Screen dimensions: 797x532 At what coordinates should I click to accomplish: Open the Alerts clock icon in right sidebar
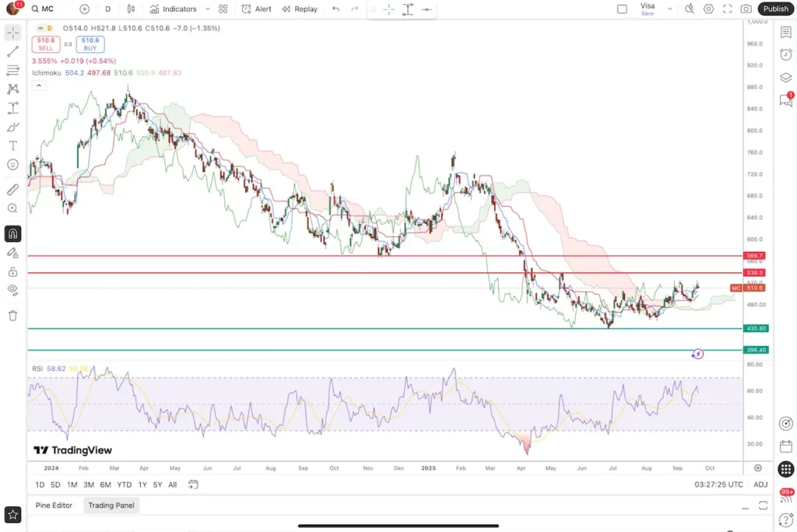[785, 54]
